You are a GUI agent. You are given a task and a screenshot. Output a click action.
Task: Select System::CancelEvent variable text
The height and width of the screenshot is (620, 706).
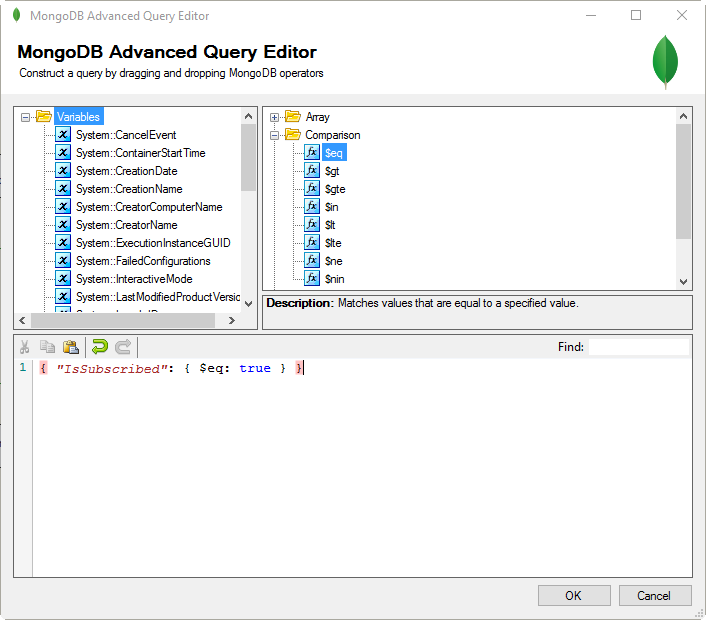click(126, 135)
